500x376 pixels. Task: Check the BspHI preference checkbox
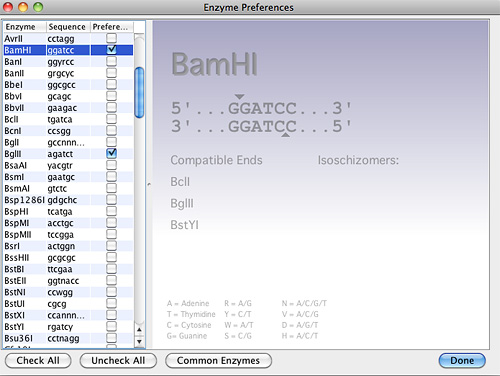pyautogui.click(x=111, y=211)
